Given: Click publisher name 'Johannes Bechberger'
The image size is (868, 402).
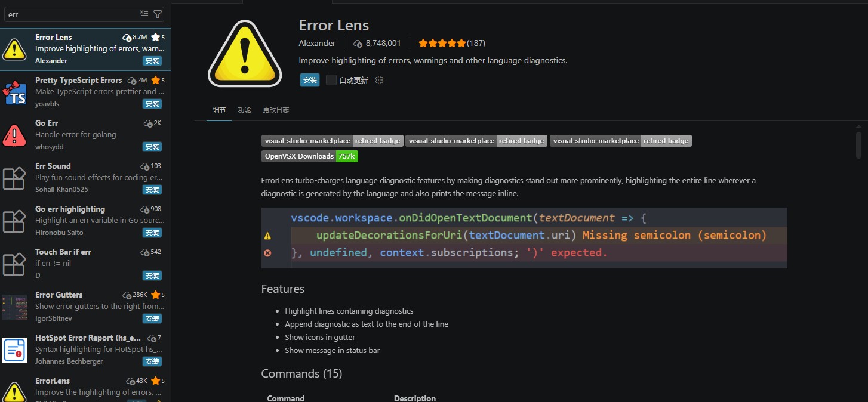Looking at the screenshot, I should 69,361.
